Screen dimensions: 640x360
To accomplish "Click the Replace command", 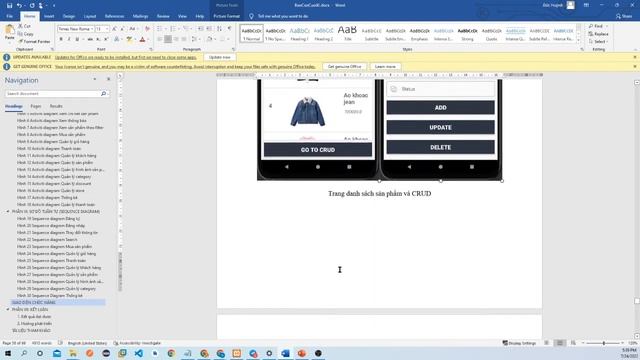I will tap(598, 34).
